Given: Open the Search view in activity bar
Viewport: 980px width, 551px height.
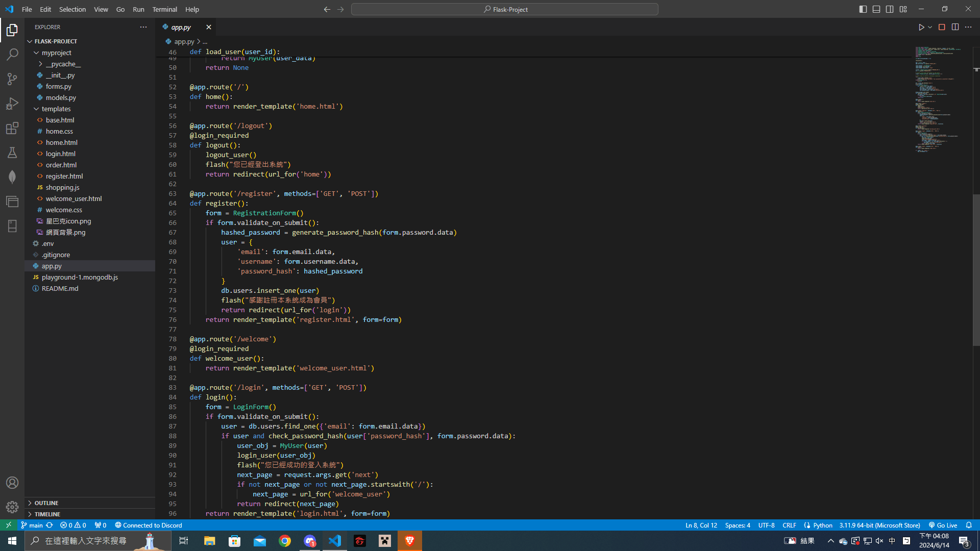Looking at the screenshot, I should click(x=12, y=54).
